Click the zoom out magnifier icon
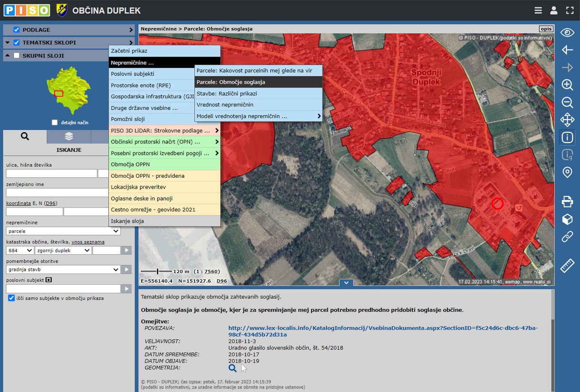Image resolution: width=580 pixels, height=392 pixels. (x=567, y=102)
